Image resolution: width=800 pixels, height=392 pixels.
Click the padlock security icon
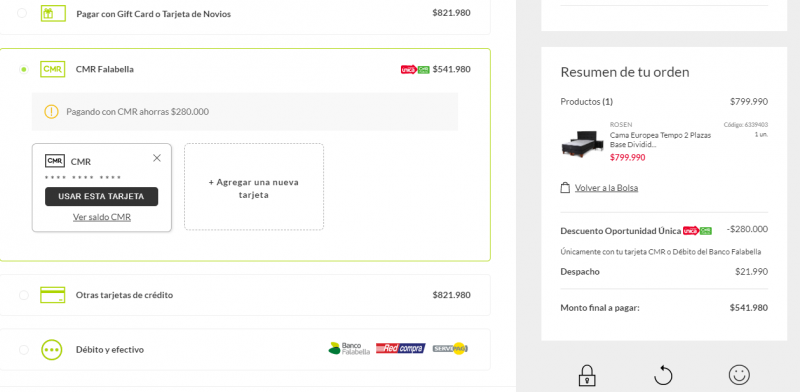(x=587, y=375)
